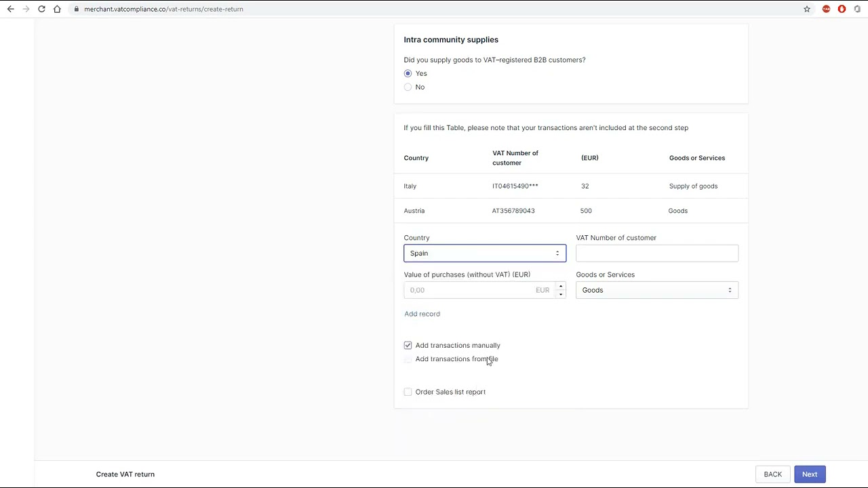Screen dimensions: 868x488
Task: Click Add record link
Action: pyautogui.click(x=422, y=314)
